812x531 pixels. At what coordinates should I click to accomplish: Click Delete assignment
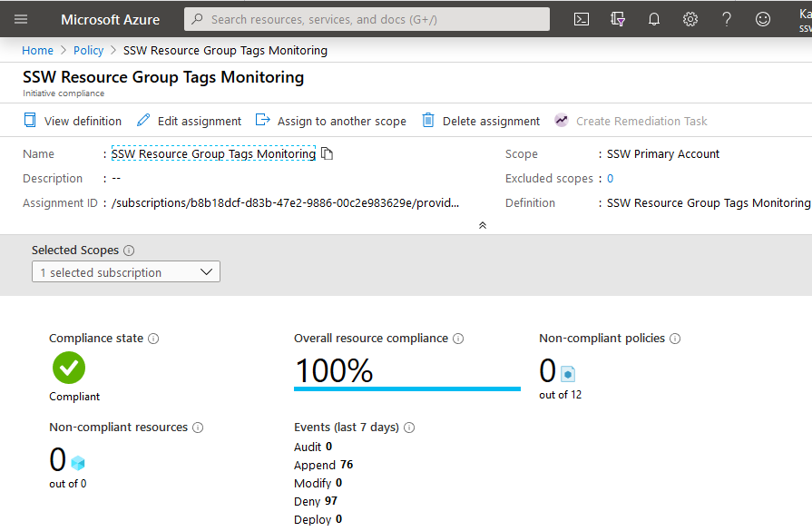pyautogui.click(x=481, y=121)
